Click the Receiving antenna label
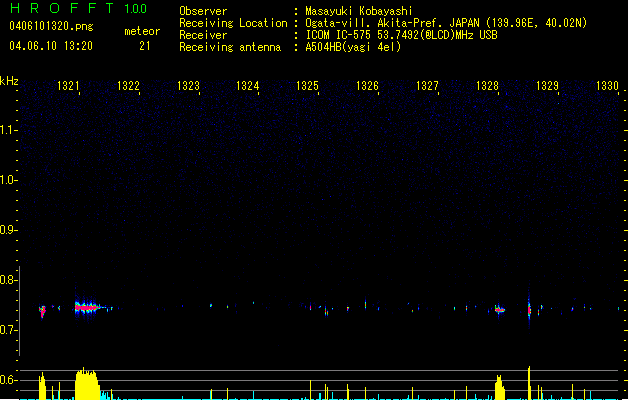Screen dimensions: 629x400 tap(230, 47)
